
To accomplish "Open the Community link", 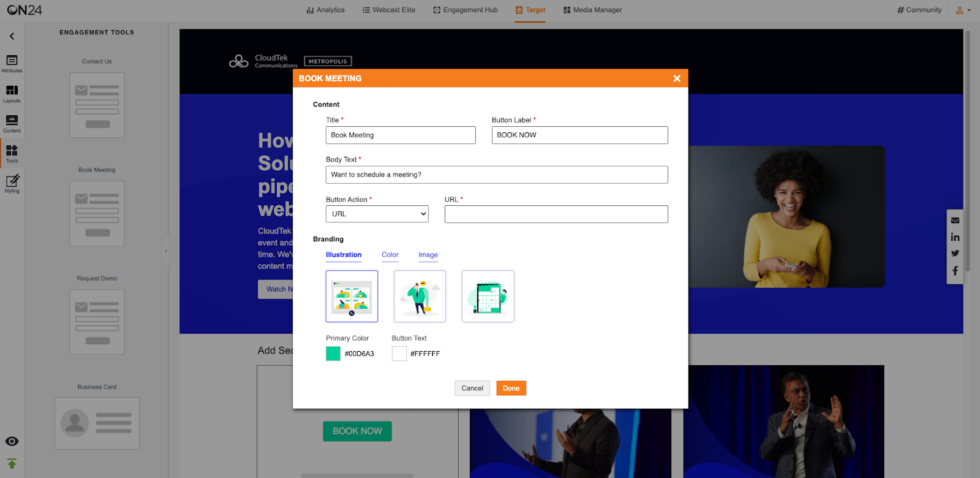I will click(x=919, y=10).
